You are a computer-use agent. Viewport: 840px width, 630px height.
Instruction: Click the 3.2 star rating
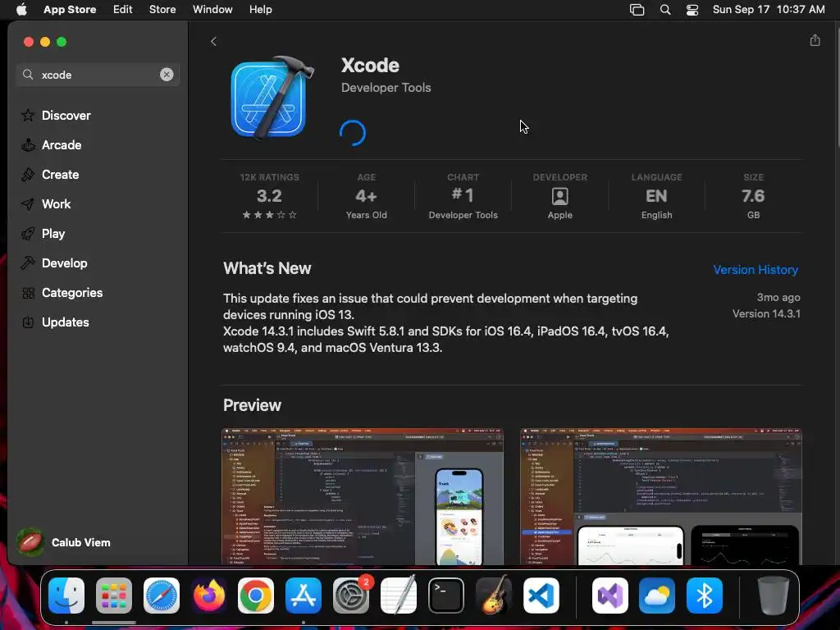[x=269, y=196]
